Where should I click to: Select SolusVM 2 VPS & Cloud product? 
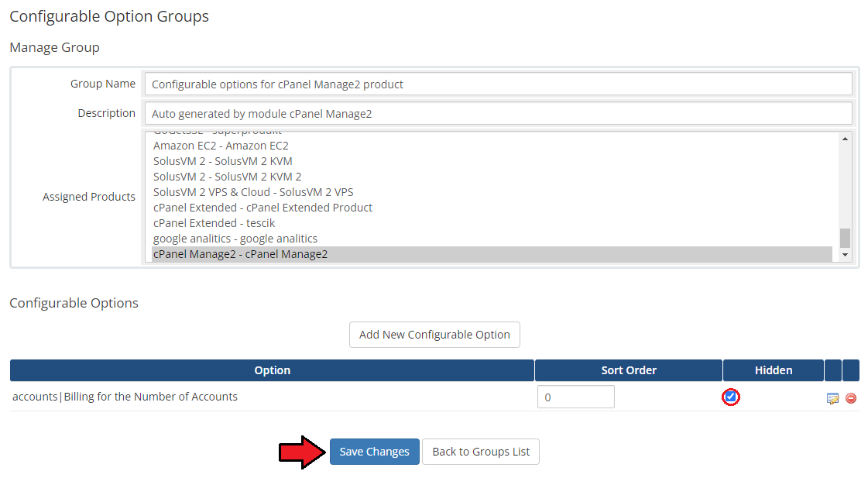(x=492, y=192)
